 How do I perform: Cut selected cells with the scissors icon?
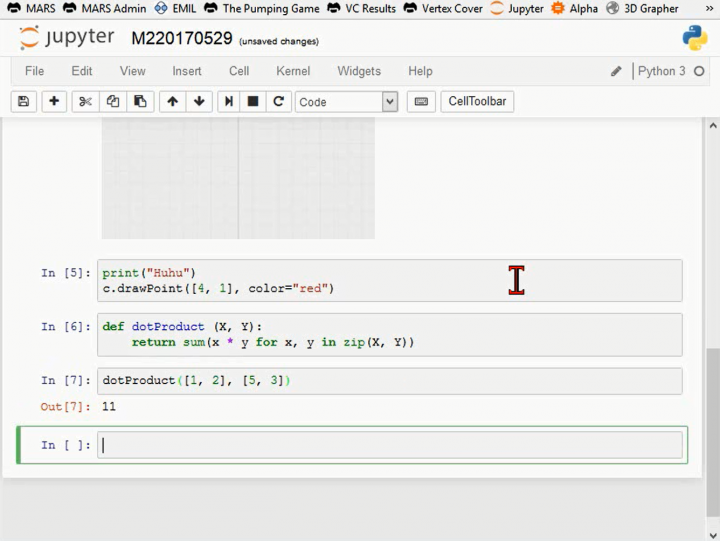tap(85, 101)
